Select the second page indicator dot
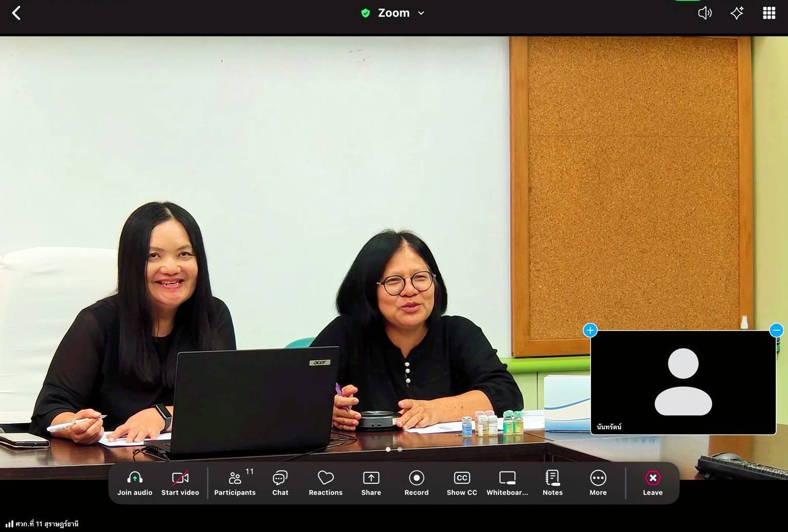 (400, 449)
